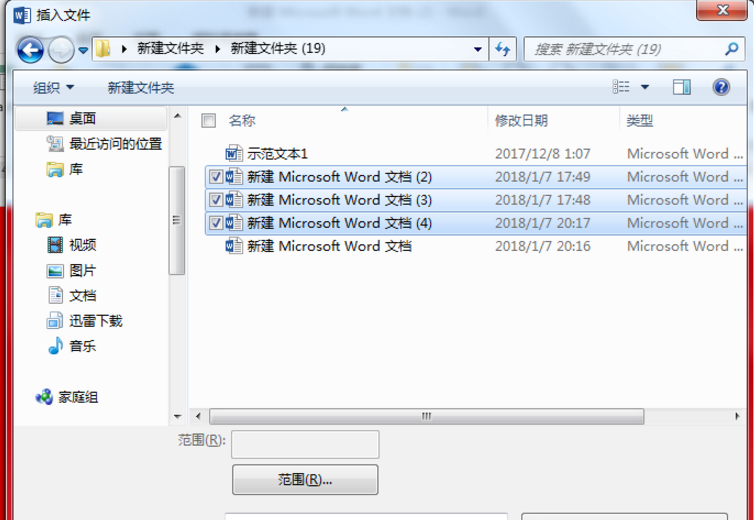The height and width of the screenshot is (520, 754).
Task: Click the 范围(R)... button
Action: click(305, 480)
